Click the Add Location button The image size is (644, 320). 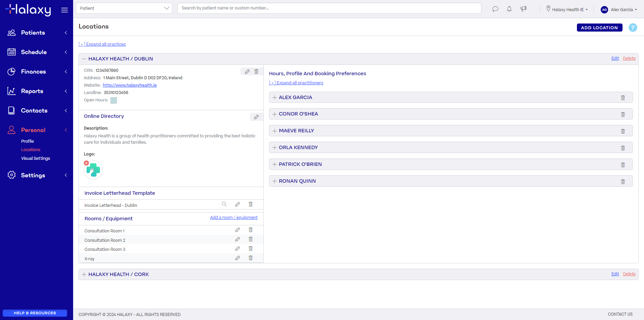[x=599, y=28]
